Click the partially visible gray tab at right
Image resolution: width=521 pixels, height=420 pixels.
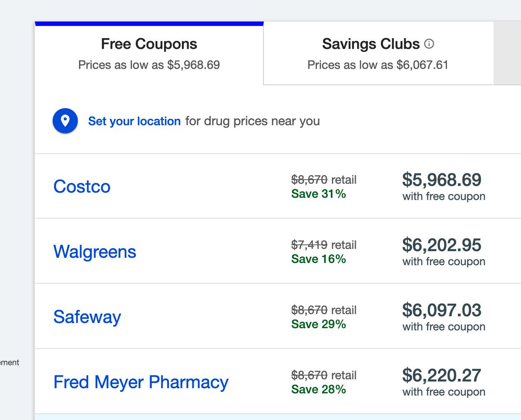[507, 53]
